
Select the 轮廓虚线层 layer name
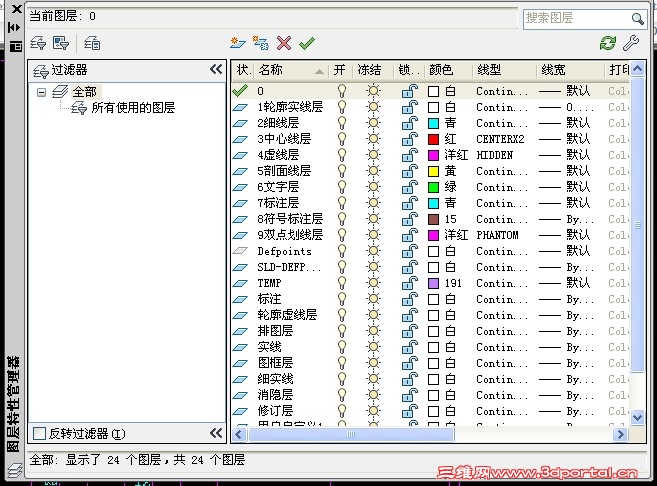pyautogui.click(x=287, y=315)
